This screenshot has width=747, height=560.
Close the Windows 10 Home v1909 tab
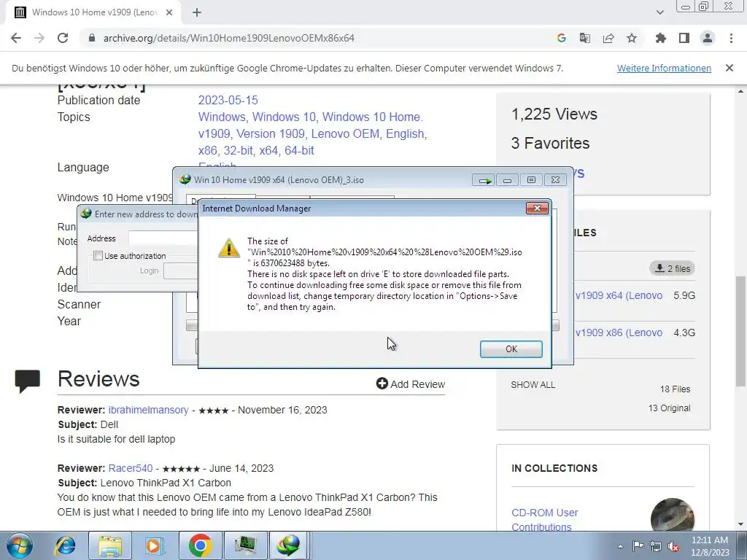[169, 13]
